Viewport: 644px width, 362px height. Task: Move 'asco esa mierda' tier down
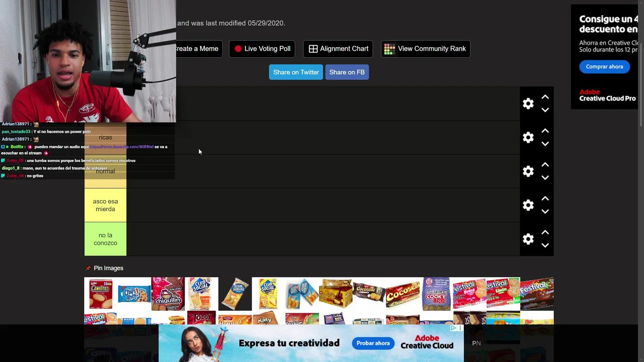545,212
